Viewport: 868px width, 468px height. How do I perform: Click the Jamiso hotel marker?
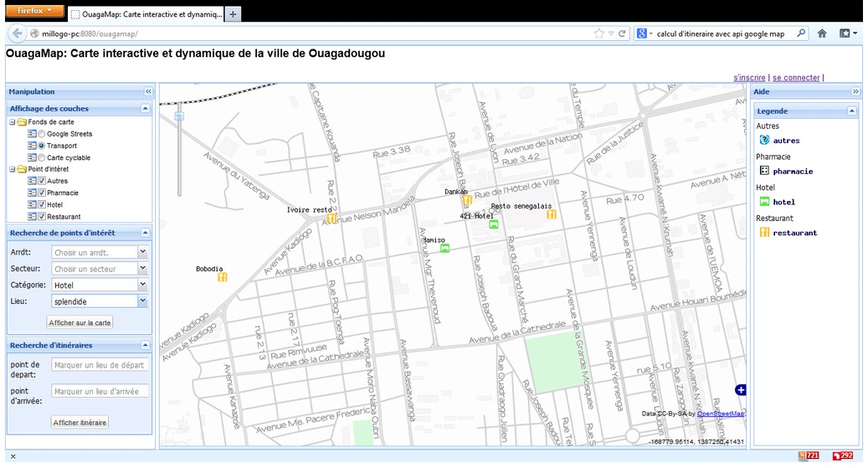click(x=444, y=248)
